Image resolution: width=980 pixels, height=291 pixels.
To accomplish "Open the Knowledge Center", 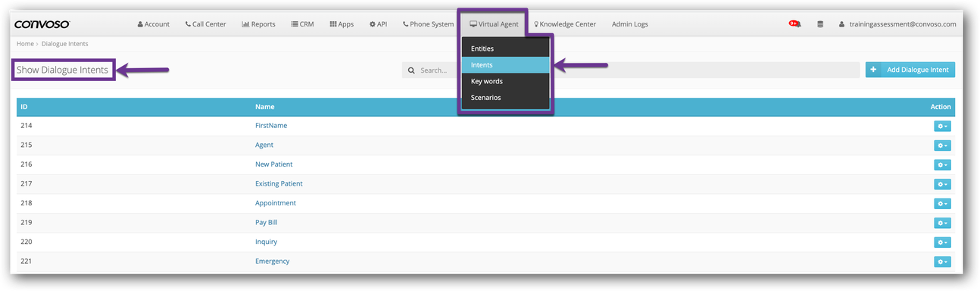I will tap(565, 24).
